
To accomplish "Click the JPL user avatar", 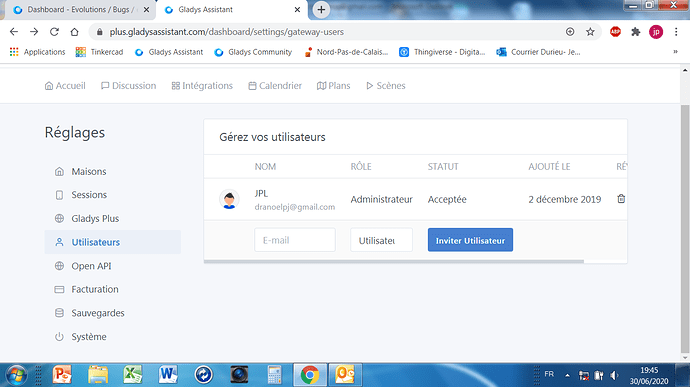I will (229, 199).
